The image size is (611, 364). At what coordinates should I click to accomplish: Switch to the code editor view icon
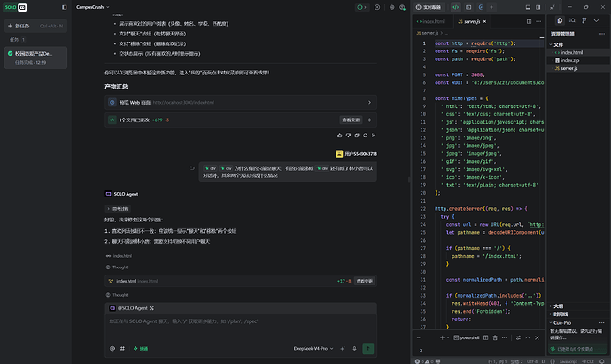pyautogui.click(x=455, y=7)
